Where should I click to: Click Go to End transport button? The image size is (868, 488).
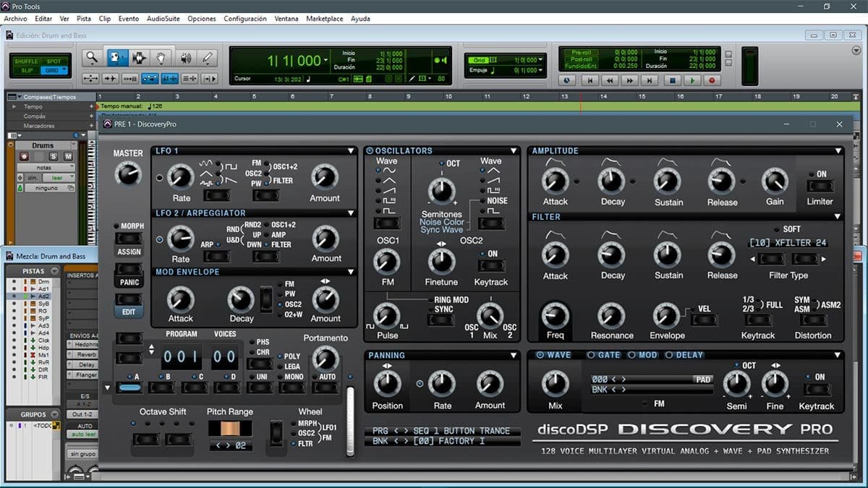click(x=650, y=81)
